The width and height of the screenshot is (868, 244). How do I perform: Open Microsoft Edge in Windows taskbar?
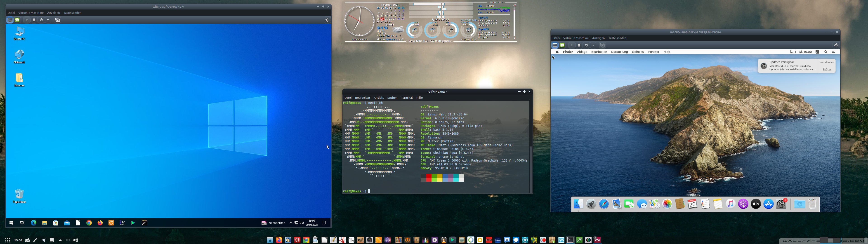[33, 223]
